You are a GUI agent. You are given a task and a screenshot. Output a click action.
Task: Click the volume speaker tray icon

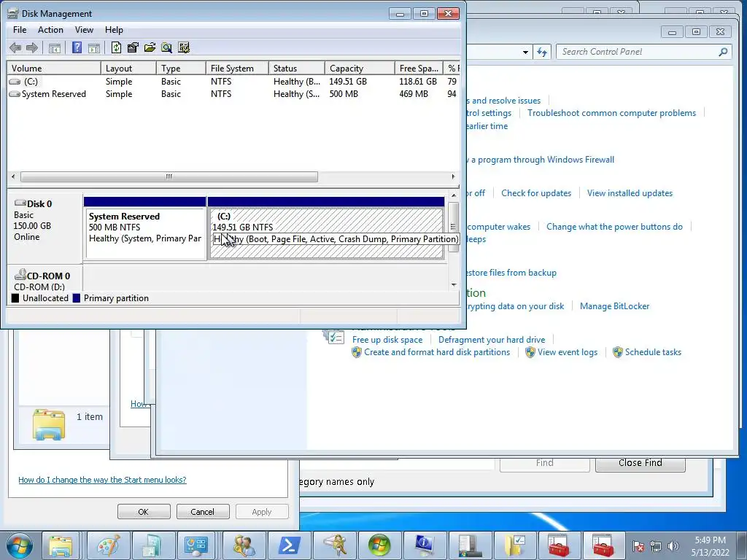tap(673, 546)
